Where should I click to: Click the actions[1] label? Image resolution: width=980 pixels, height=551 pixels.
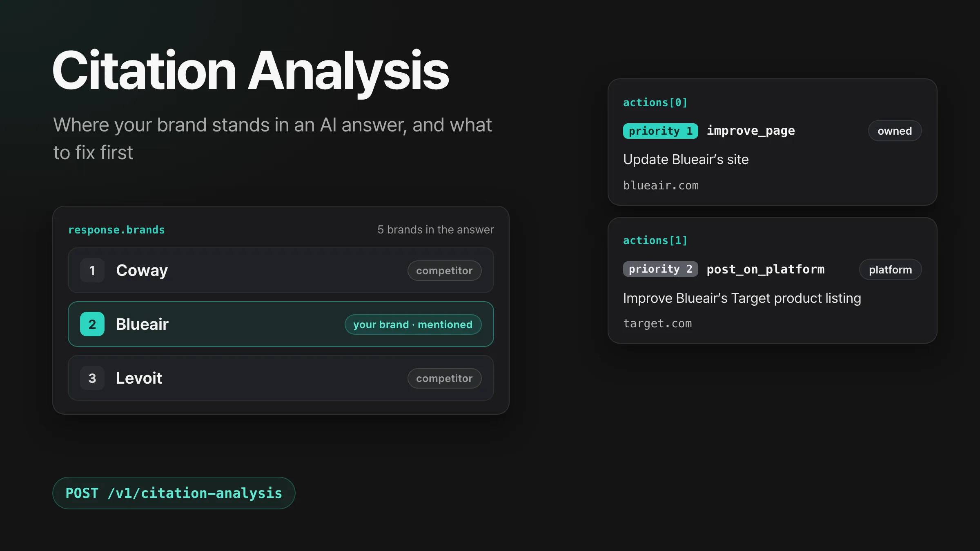[x=655, y=240]
